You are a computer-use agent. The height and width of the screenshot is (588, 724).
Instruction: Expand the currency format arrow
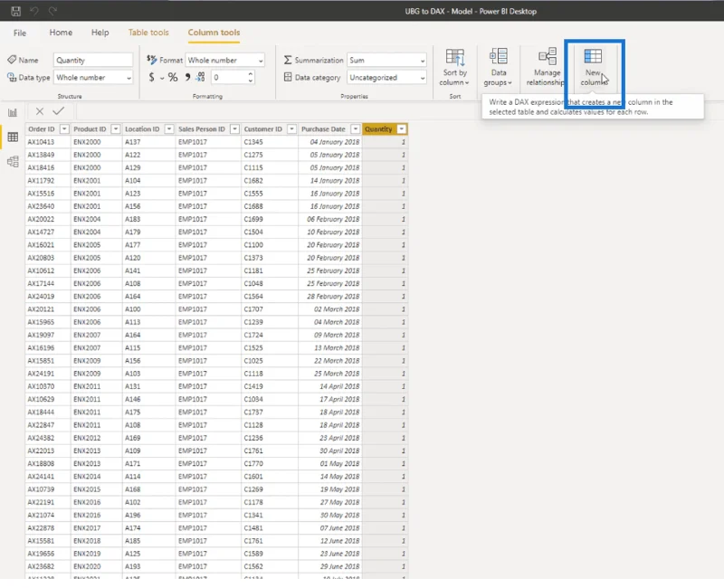coord(162,78)
